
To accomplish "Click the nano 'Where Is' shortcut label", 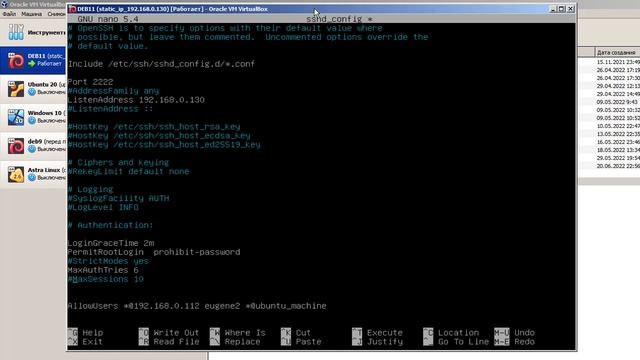I will [x=245, y=333].
